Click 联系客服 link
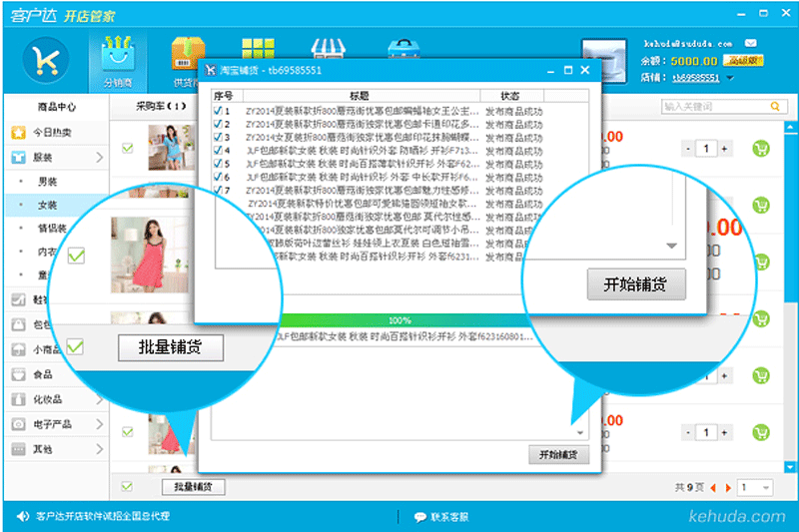 tap(448, 517)
